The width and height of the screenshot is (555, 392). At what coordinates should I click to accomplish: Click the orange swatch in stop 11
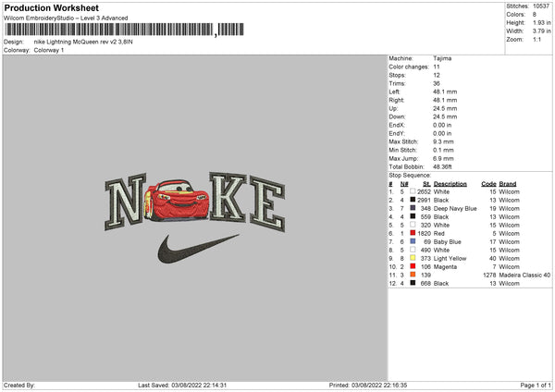click(x=413, y=275)
